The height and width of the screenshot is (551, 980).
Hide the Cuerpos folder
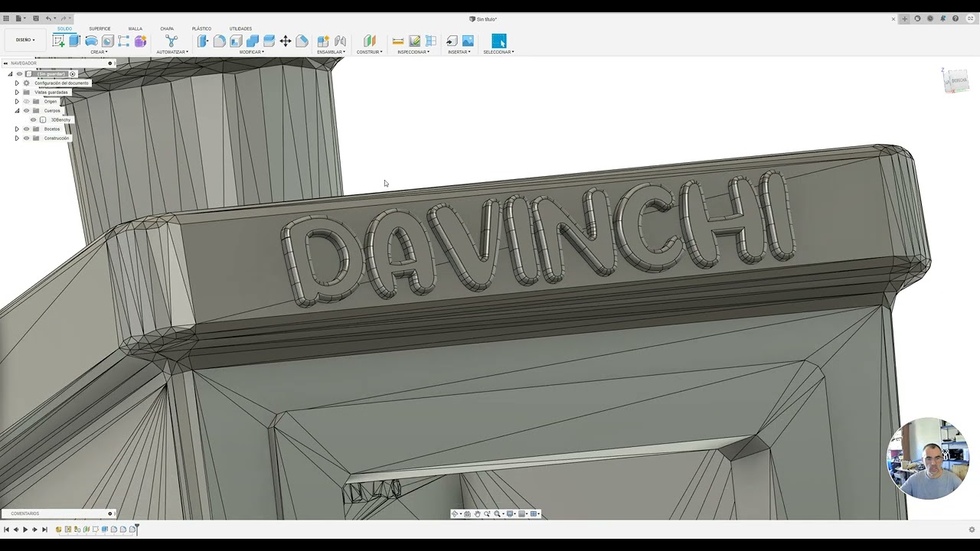pos(26,111)
